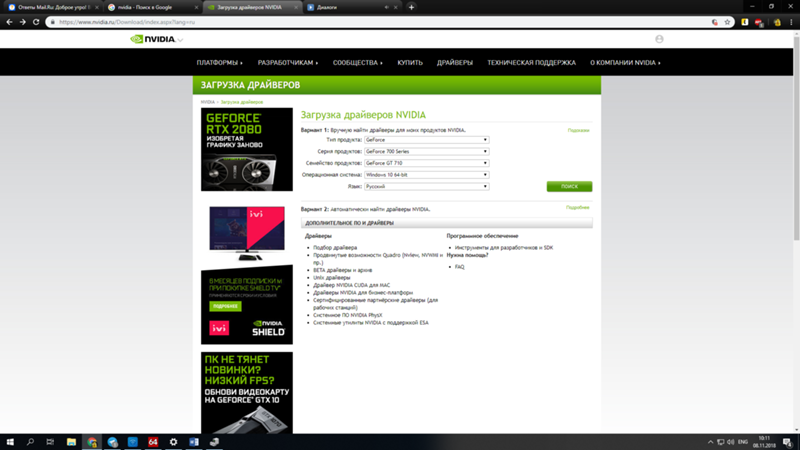
Task: Open the Язык dropdown
Action: pos(427,187)
